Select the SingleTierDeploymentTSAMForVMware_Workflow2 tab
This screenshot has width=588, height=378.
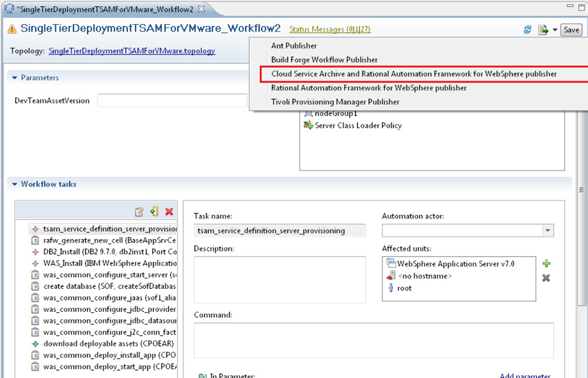click(105, 10)
